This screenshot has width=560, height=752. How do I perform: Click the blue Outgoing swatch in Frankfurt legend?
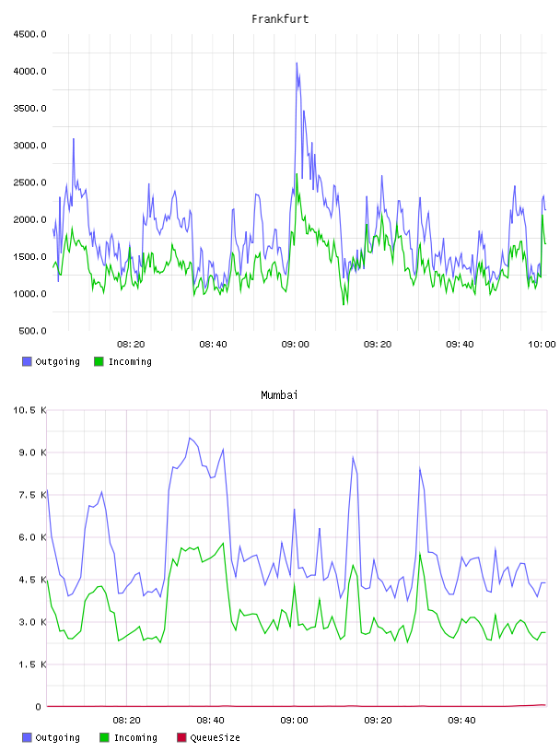click(x=27, y=361)
